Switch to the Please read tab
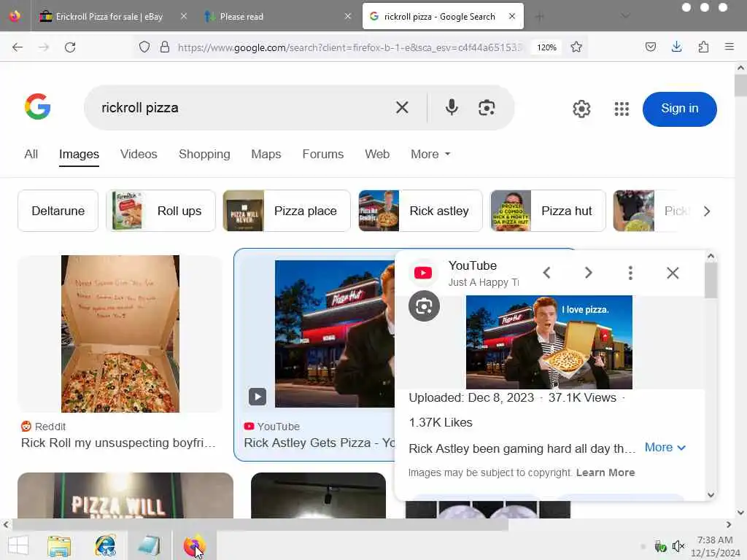 pyautogui.click(x=241, y=17)
